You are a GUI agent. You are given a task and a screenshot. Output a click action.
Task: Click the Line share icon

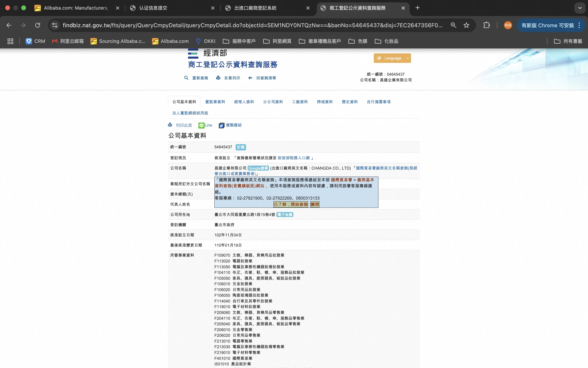201,125
